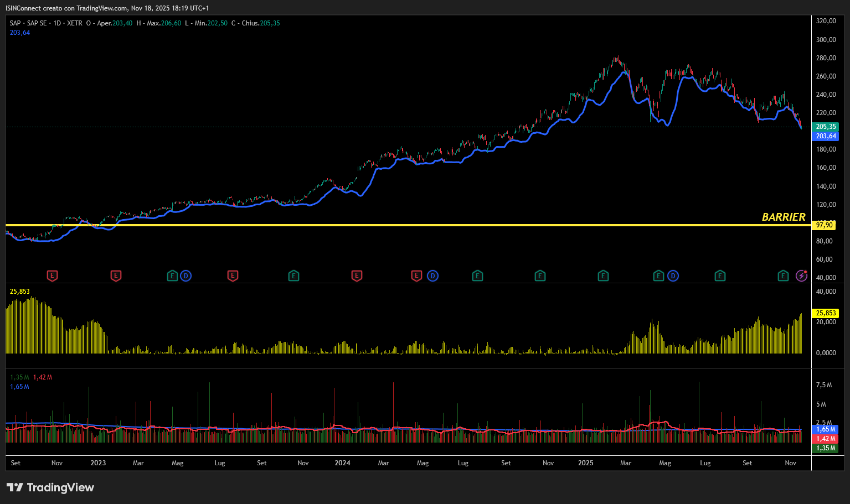Click the red earnings marker near November 2022

pyautogui.click(x=52, y=276)
